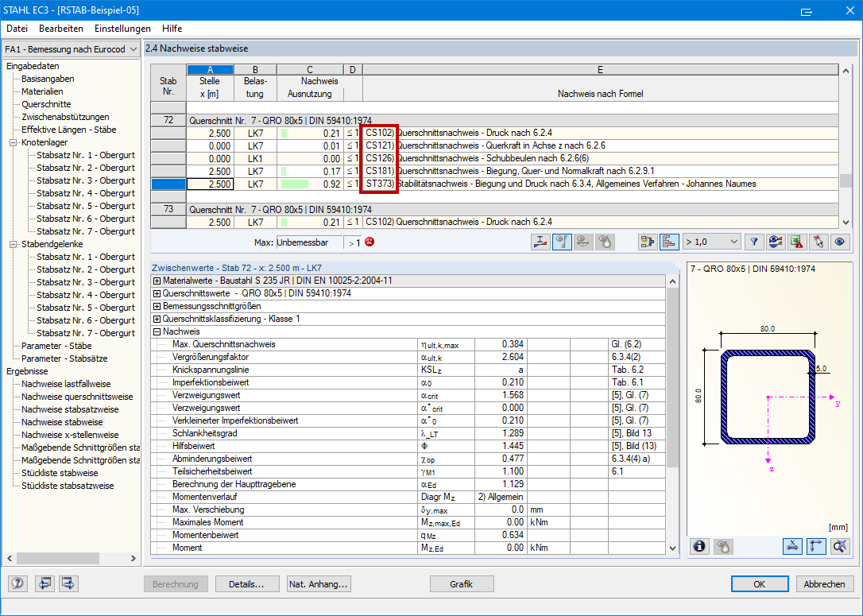863x616 pixels.
Task: Click the Max Unbemessbar field
Action: click(x=309, y=242)
